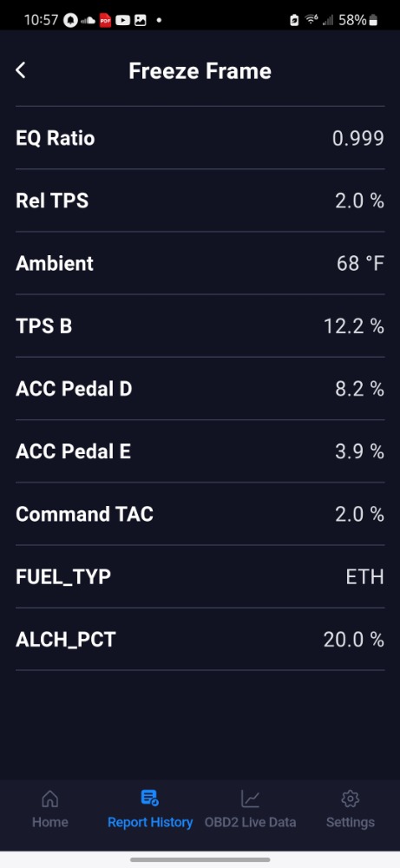
Task: Switch to the OBD2 Live Data tab
Action: tap(250, 822)
